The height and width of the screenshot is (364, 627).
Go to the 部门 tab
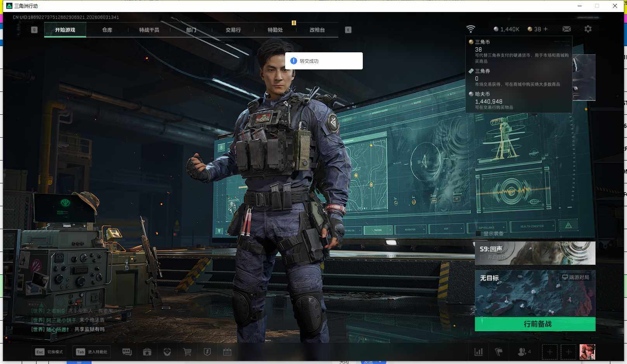pyautogui.click(x=191, y=30)
